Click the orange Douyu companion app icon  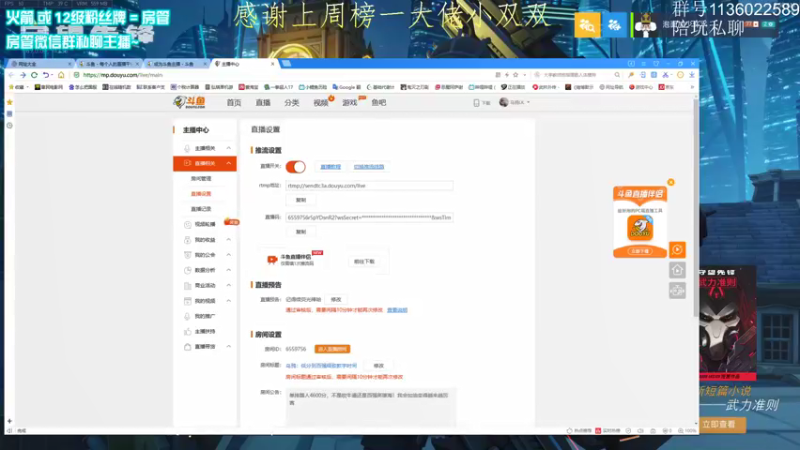pyautogui.click(x=640, y=228)
